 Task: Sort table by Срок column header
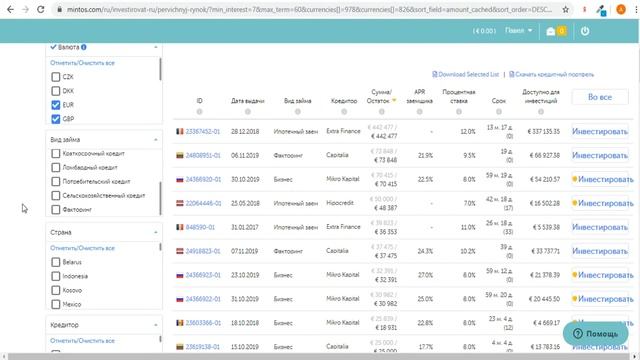pos(499,100)
